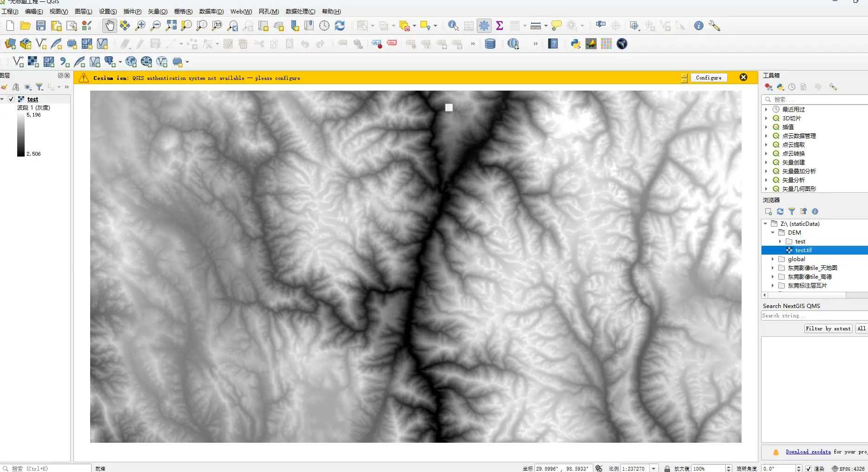
Task: Click the toolbox search field
Action: [x=818, y=99]
